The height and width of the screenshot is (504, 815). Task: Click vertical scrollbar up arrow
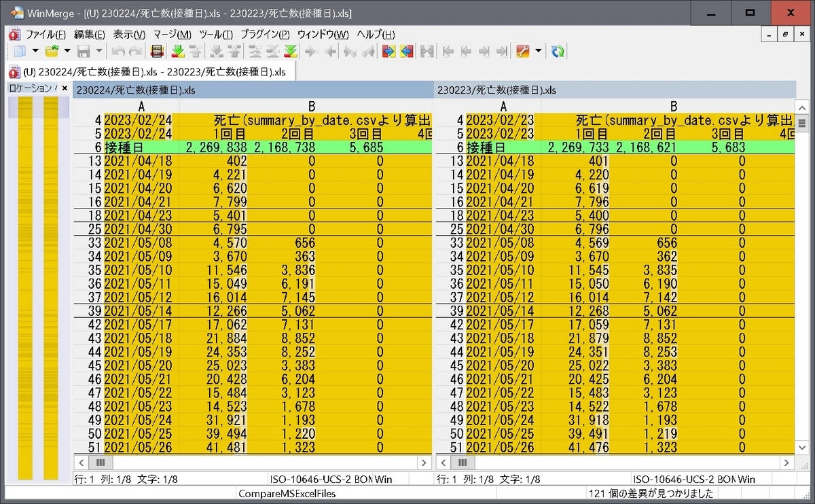801,107
